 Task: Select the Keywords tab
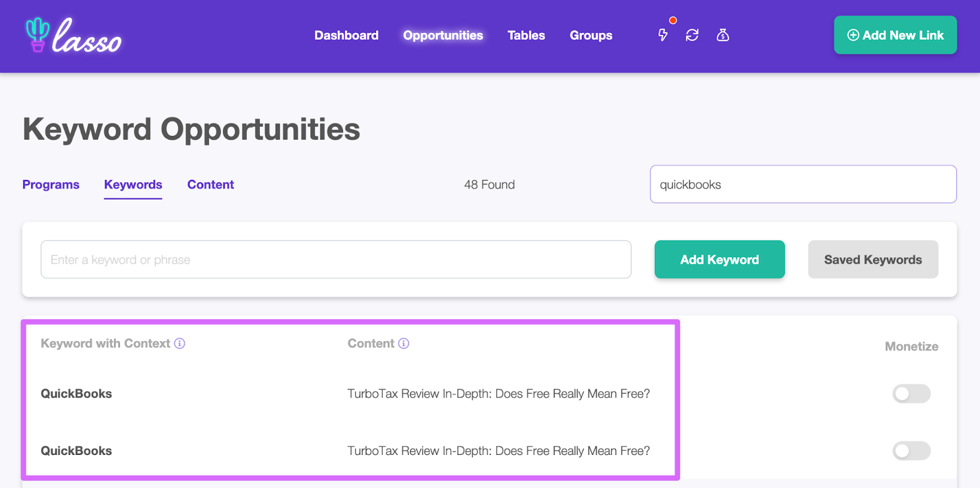click(x=133, y=184)
